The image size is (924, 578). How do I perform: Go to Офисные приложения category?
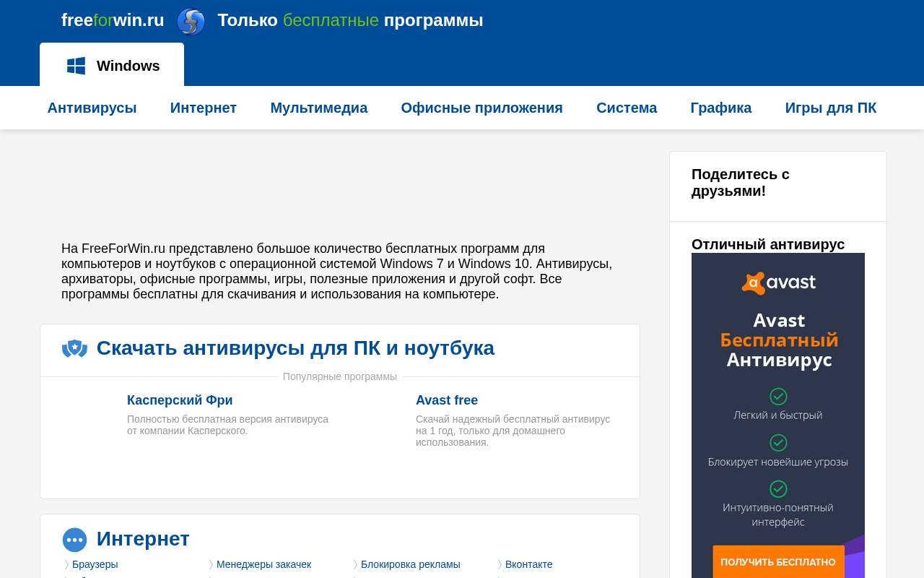tap(482, 108)
